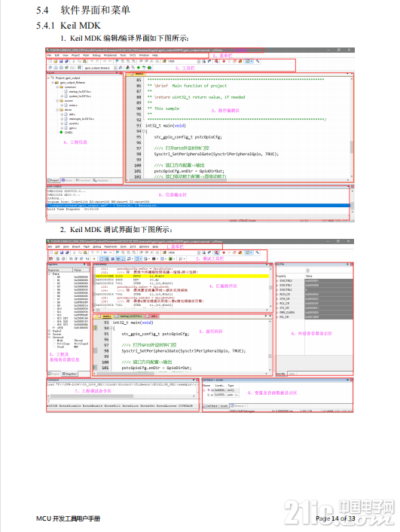Click highlighted blue line in Build Output
The height and width of the screenshot is (532, 400).
tap(198, 205)
